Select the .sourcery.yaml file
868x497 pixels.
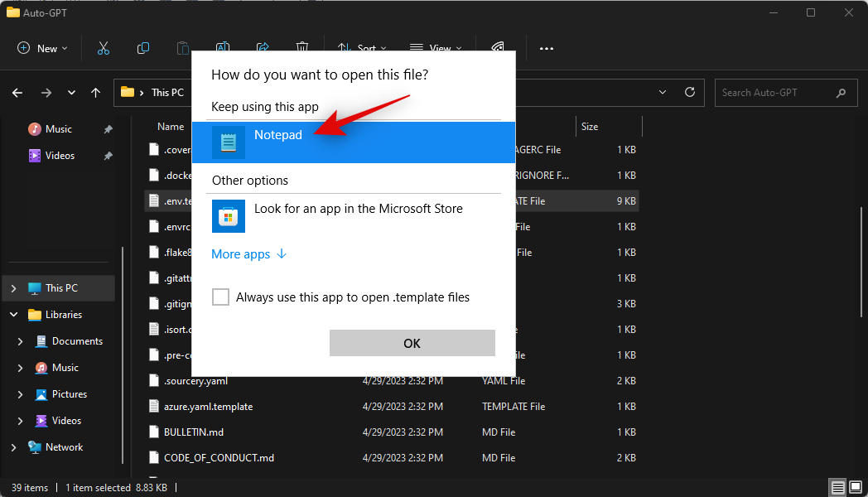pos(195,381)
